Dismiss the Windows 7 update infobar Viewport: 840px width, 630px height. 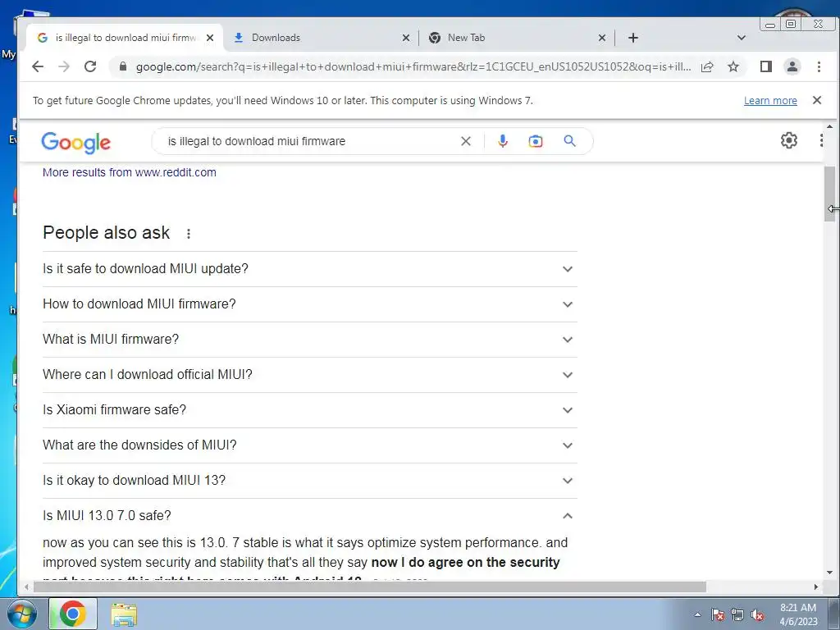pos(817,100)
